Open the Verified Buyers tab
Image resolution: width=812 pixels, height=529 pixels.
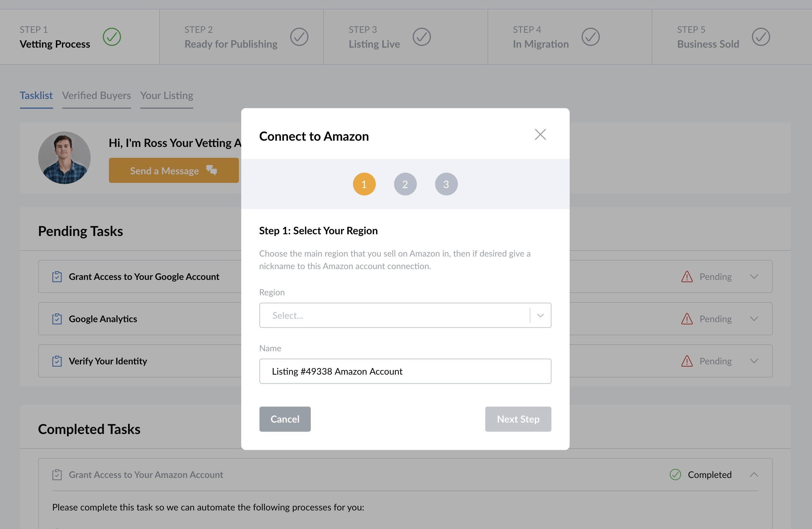(x=97, y=95)
